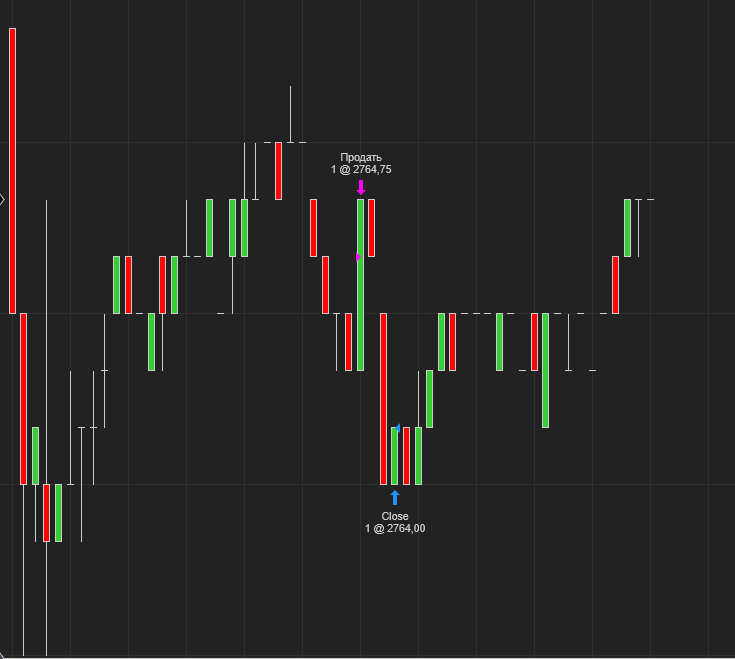Select the last green candle on the right
735x659 pixels.
tap(628, 228)
